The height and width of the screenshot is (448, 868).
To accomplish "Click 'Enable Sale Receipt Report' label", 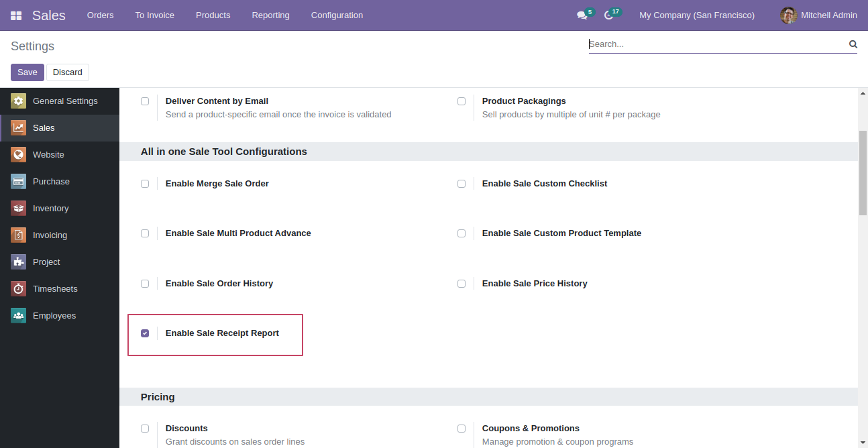I will click(x=222, y=333).
